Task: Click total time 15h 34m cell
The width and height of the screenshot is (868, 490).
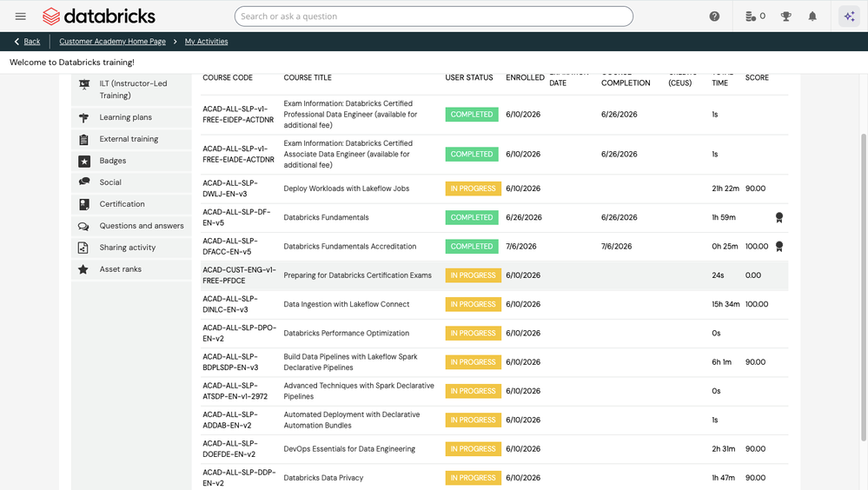Action: 726,305
